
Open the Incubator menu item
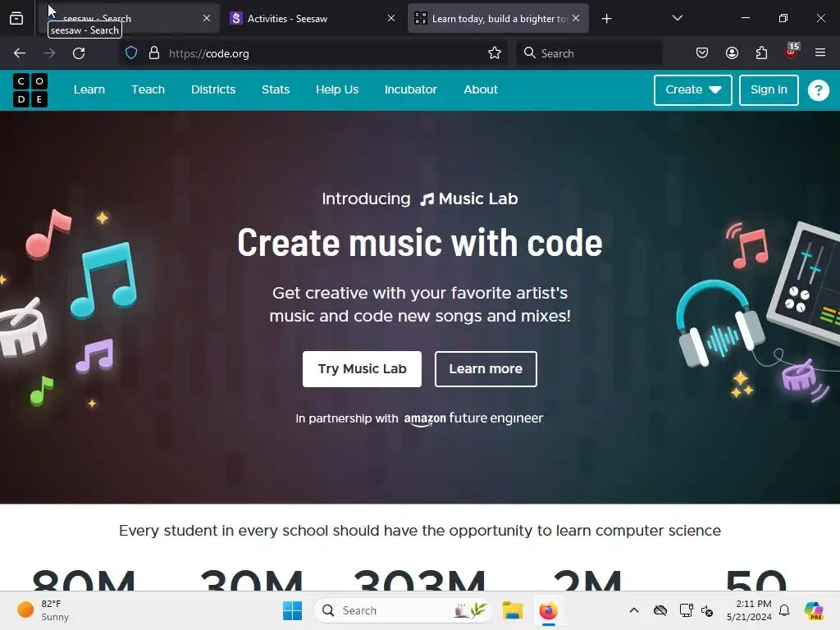(411, 89)
